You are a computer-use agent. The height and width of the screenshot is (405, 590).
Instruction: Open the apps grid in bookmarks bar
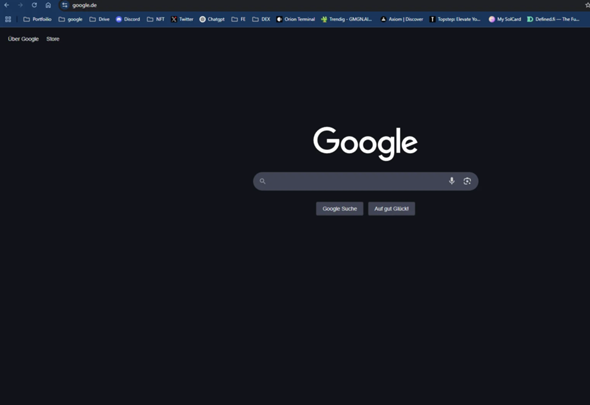tap(8, 19)
